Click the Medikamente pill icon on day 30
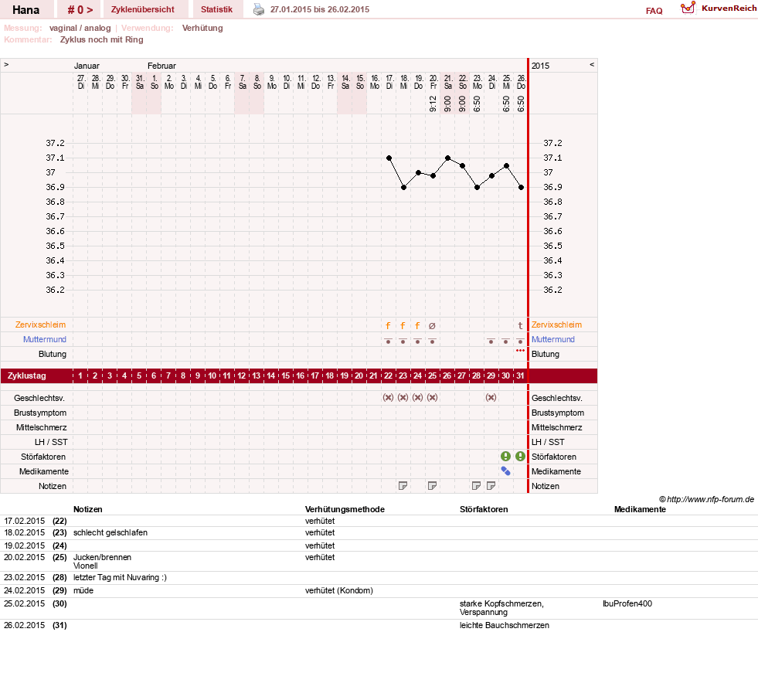Viewport: 758px width, 700px height. click(x=505, y=471)
